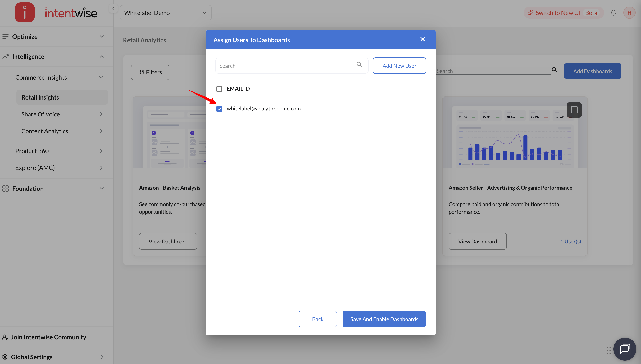641x364 pixels.
Task: Click the dashboards search magnifier icon
Action: coord(554,70)
